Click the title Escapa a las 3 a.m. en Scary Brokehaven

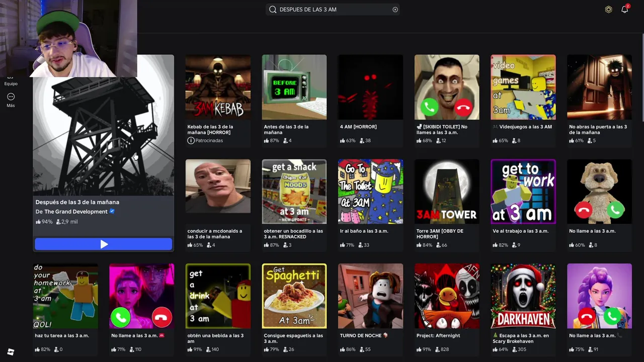pos(521,338)
